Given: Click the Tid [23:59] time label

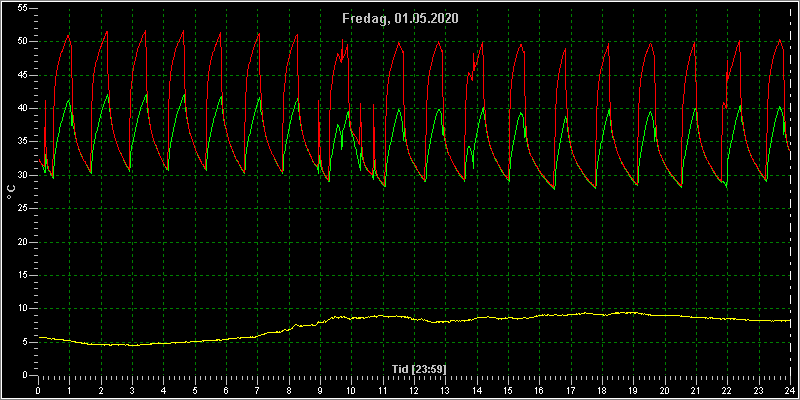Looking at the screenshot, I should pyautogui.click(x=419, y=369).
